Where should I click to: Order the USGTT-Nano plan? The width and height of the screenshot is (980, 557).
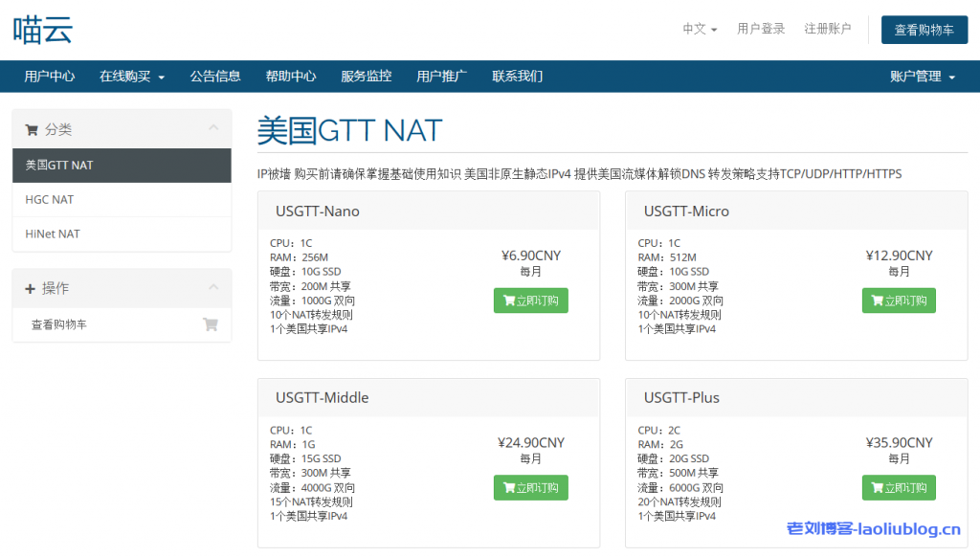pos(530,301)
